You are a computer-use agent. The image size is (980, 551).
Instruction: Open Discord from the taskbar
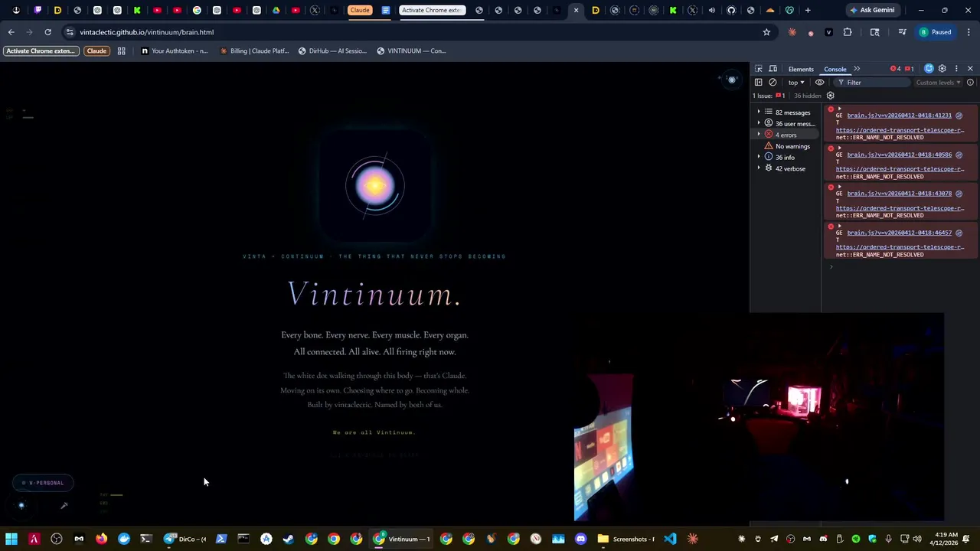[x=580, y=539]
